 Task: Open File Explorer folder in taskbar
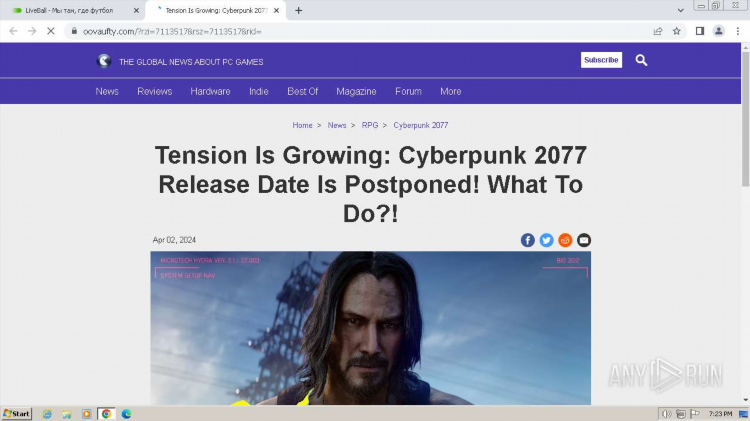click(x=66, y=414)
